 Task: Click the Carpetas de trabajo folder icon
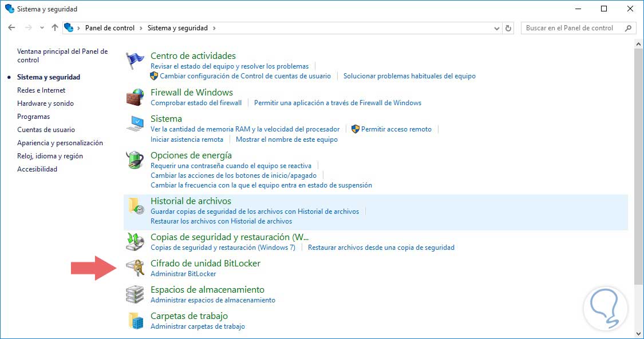coord(136,321)
